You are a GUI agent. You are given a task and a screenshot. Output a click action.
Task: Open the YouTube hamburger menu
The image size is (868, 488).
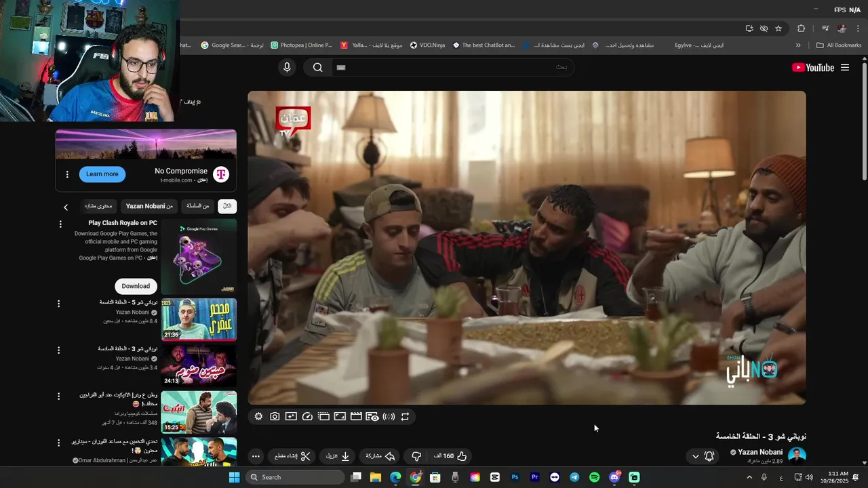(x=845, y=67)
